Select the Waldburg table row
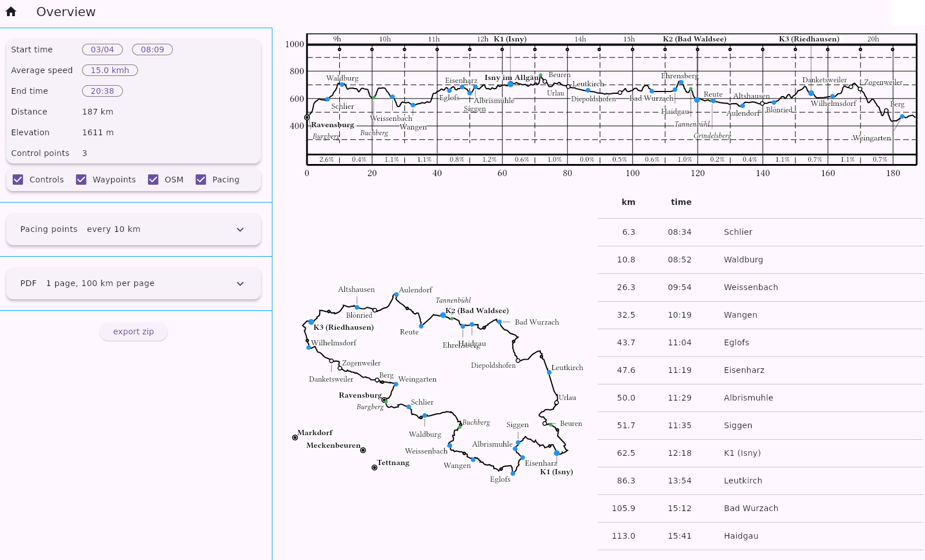The image size is (925, 560). click(x=760, y=260)
